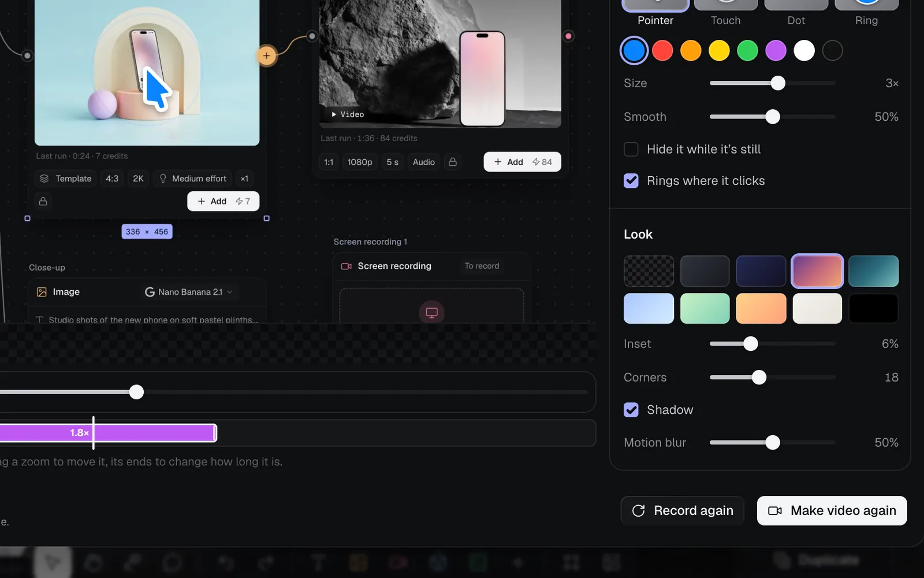The image size is (924, 578).
Task: Click the 1.8× zoom segment on timeline
Action: 108,433
